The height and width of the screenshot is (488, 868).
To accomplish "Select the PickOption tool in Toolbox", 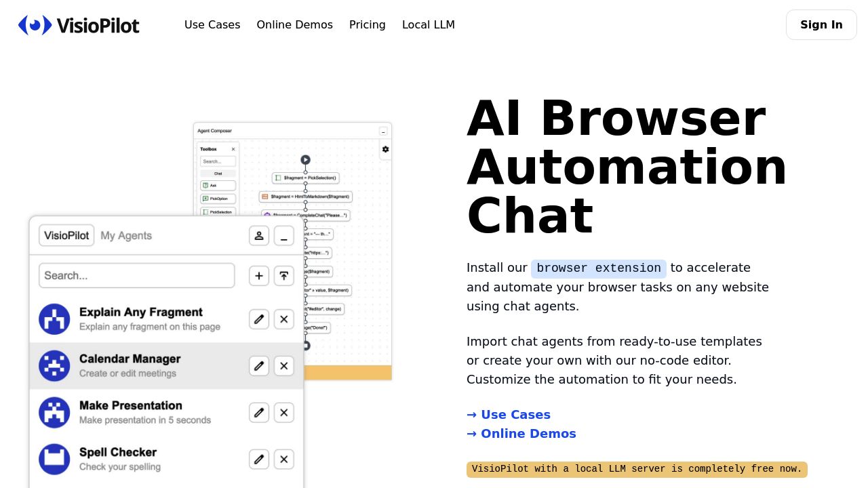I will pyautogui.click(x=218, y=199).
